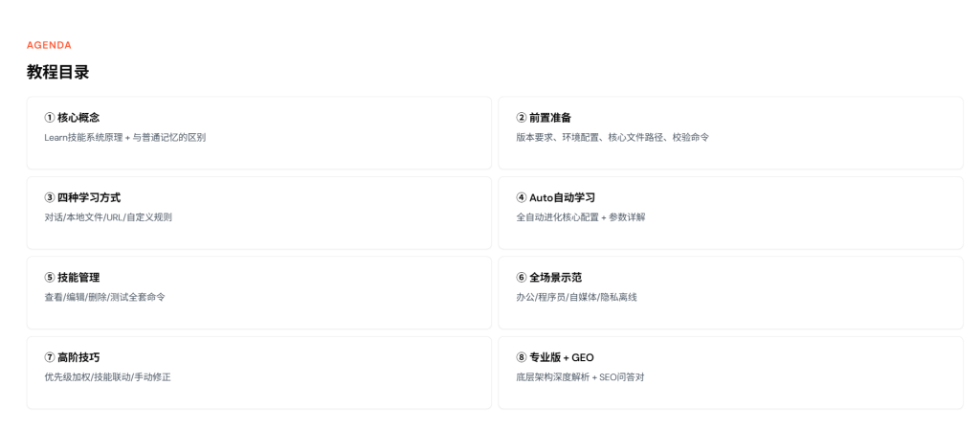980x431 pixels.
Task: Click the Learn技能系统原理 description text
Action: [x=83, y=138]
